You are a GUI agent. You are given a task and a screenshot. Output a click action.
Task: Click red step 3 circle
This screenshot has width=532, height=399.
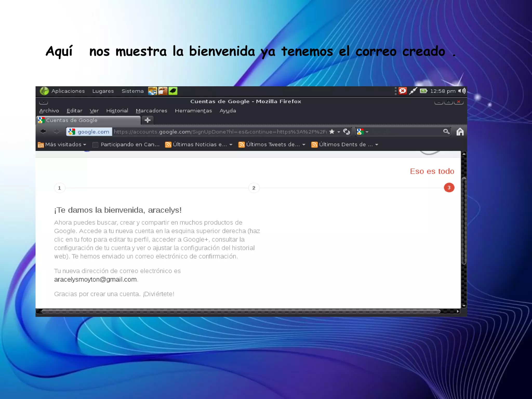click(x=449, y=188)
